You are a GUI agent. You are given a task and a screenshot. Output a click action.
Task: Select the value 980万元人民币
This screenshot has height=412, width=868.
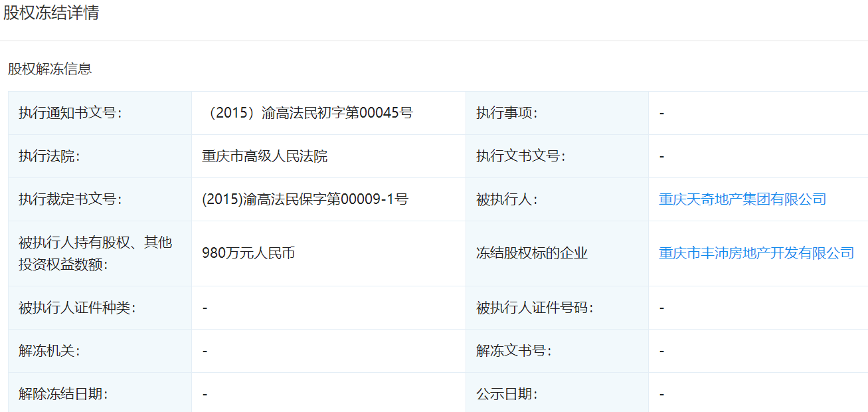tap(249, 253)
